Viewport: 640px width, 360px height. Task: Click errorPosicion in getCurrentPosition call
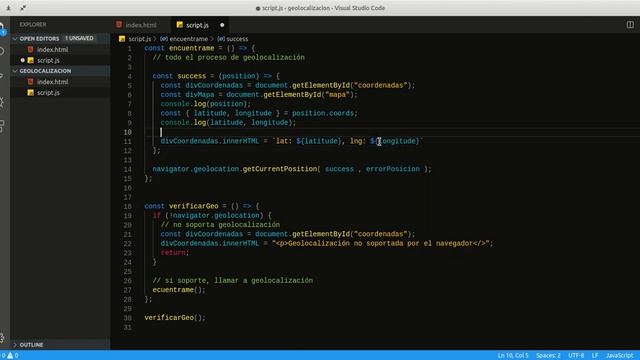pyautogui.click(x=393, y=169)
